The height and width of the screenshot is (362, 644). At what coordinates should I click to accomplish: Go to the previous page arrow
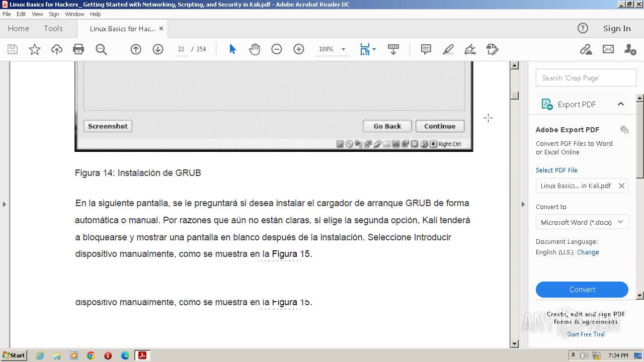pos(136,49)
